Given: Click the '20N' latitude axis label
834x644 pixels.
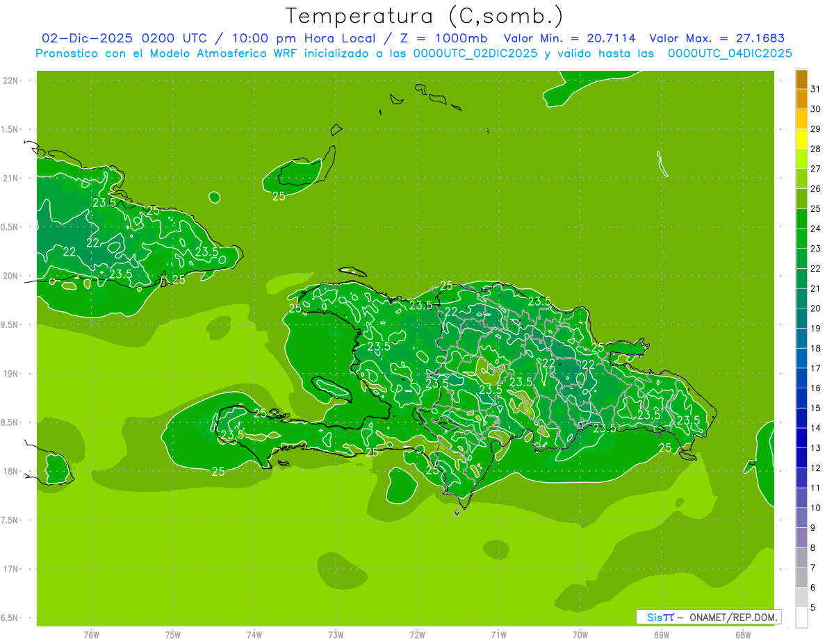Looking at the screenshot, I should click(x=12, y=276).
